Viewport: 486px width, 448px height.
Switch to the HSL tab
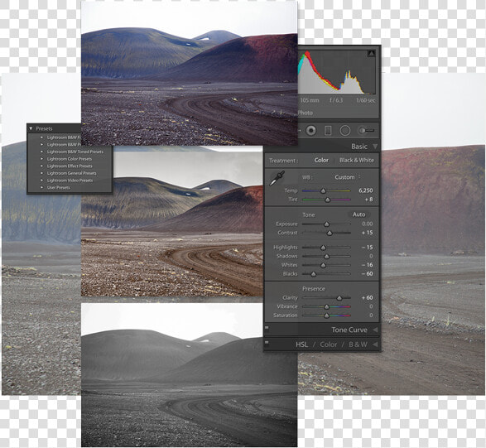(301, 344)
